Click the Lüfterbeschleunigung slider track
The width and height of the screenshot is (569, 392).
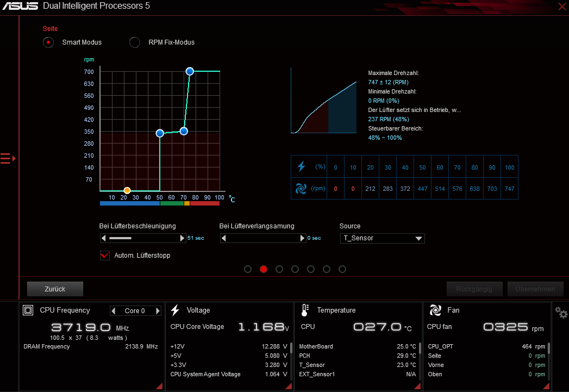point(143,238)
